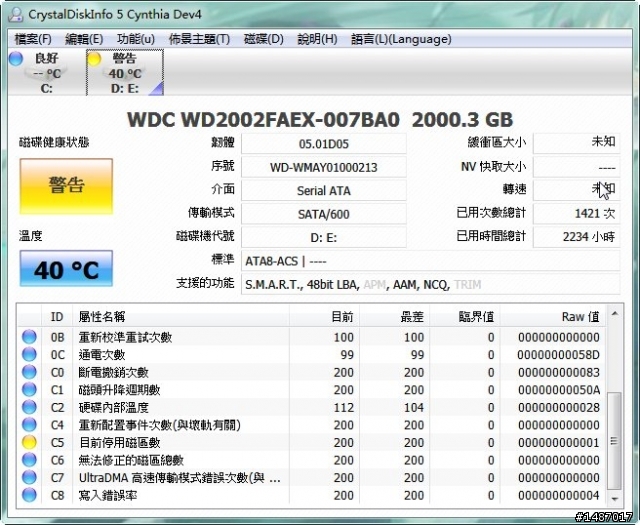Screen dimensions: 640x525
Task: Click yellow warning dot of row C5
Action: [x=29, y=443]
